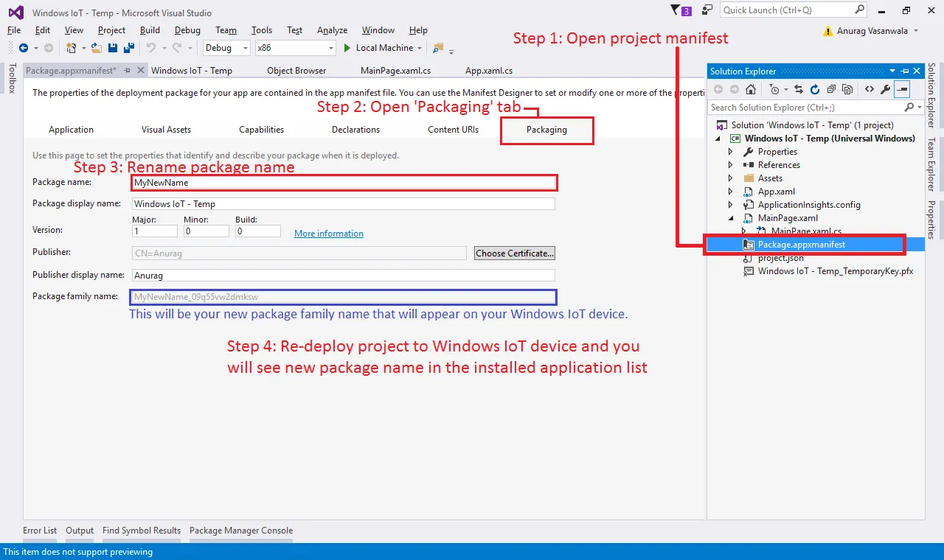
Task: Click the Package display name field
Action: [x=344, y=204]
